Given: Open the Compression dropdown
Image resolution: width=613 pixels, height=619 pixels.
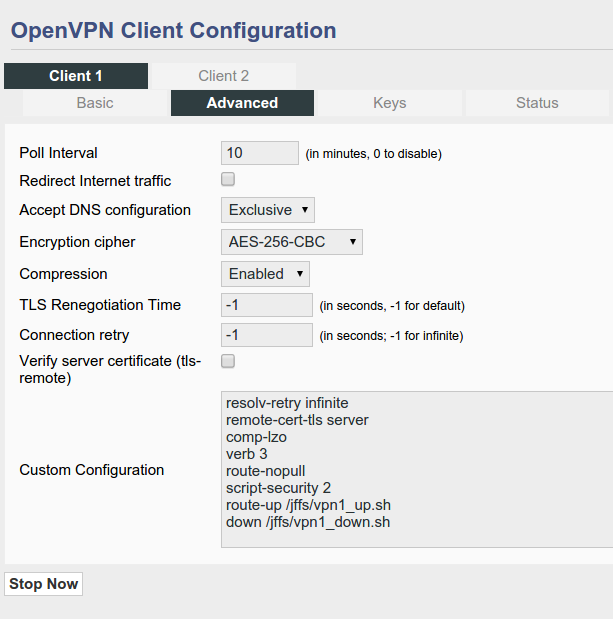Looking at the screenshot, I should pyautogui.click(x=265, y=274).
